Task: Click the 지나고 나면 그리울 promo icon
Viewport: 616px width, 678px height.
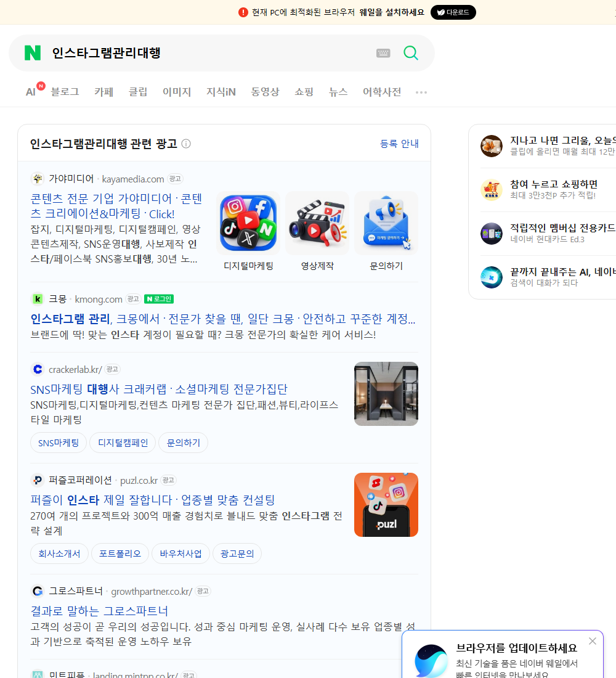Action: pos(492,145)
